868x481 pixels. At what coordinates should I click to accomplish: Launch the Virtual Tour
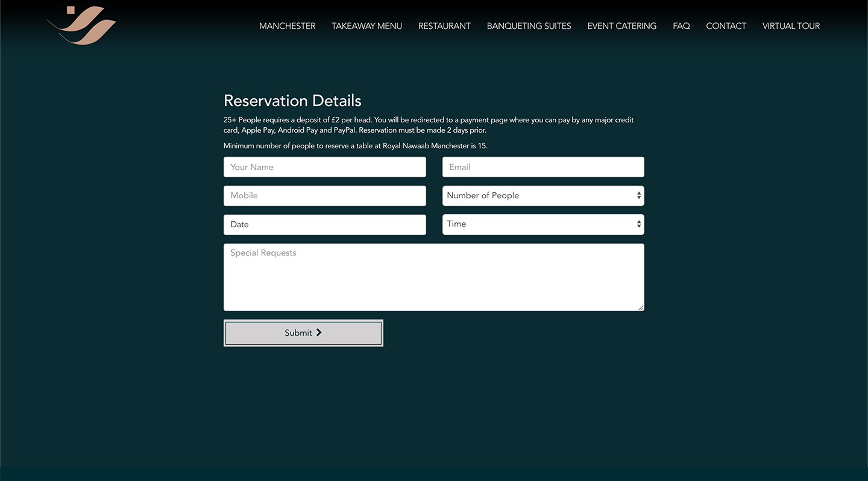[x=791, y=26]
